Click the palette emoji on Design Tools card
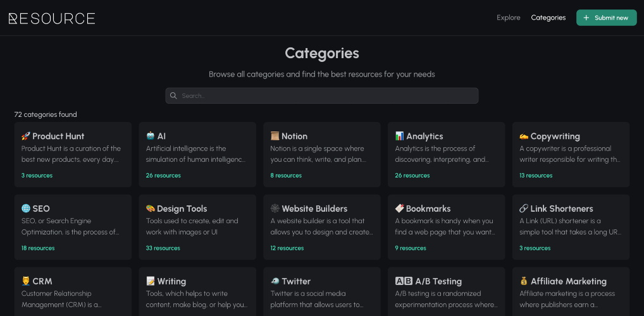The height and width of the screenshot is (316, 644). pos(151,209)
